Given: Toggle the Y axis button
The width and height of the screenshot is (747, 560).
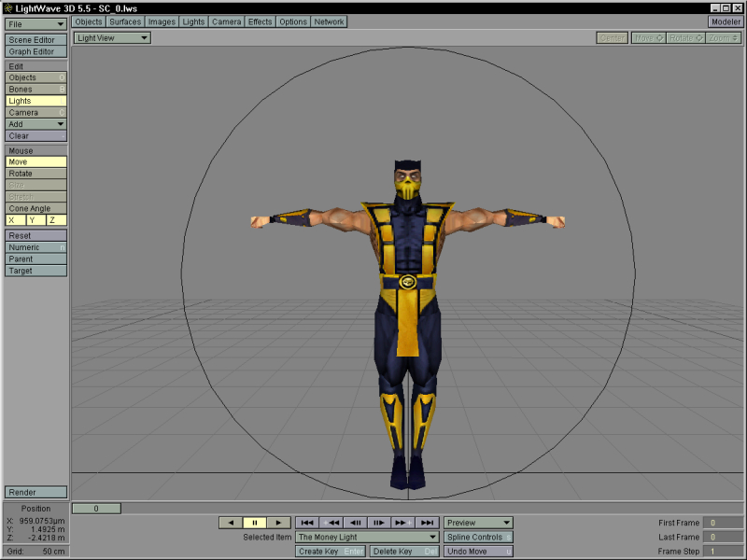Looking at the screenshot, I should click(x=35, y=220).
